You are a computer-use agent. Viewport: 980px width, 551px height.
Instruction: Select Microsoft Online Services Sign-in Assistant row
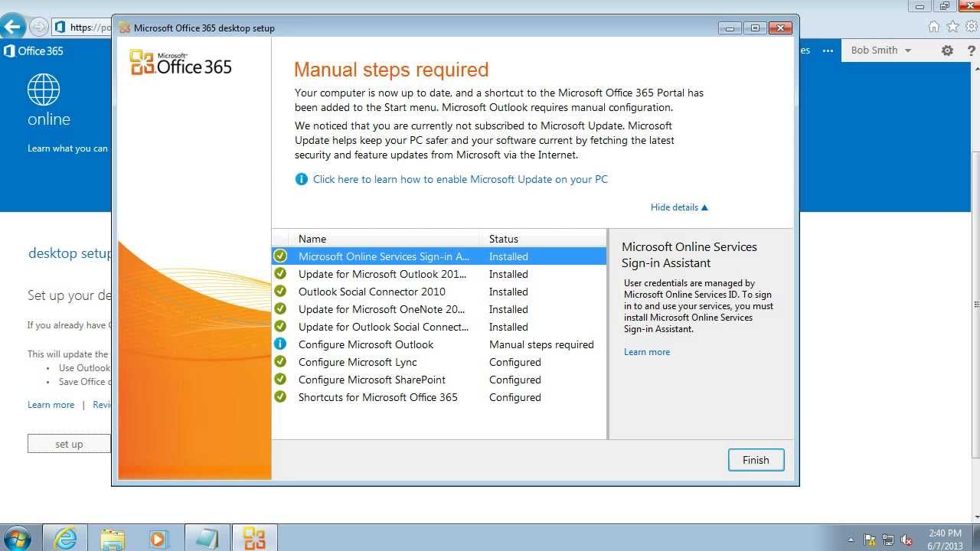[x=439, y=256]
